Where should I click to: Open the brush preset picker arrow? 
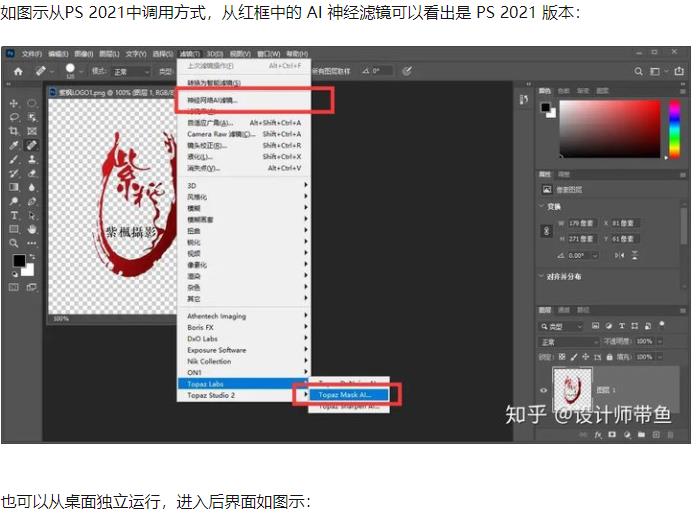tap(82, 71)
